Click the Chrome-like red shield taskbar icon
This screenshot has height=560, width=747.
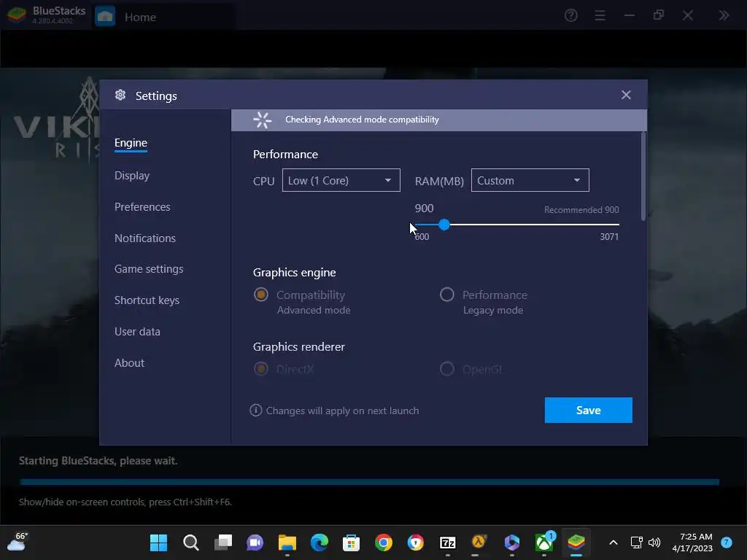pyautogui.click(x=415, y=542)
